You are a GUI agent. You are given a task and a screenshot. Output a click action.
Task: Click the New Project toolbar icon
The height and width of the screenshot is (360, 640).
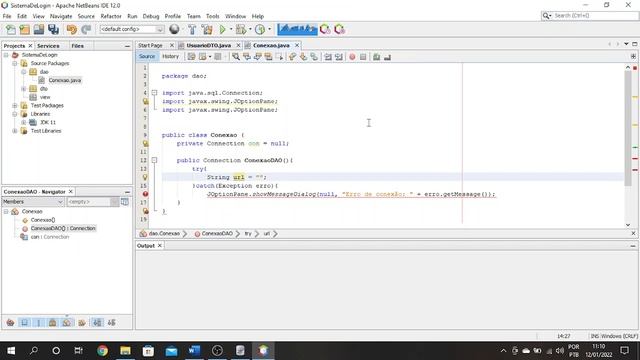coord(24,29)
